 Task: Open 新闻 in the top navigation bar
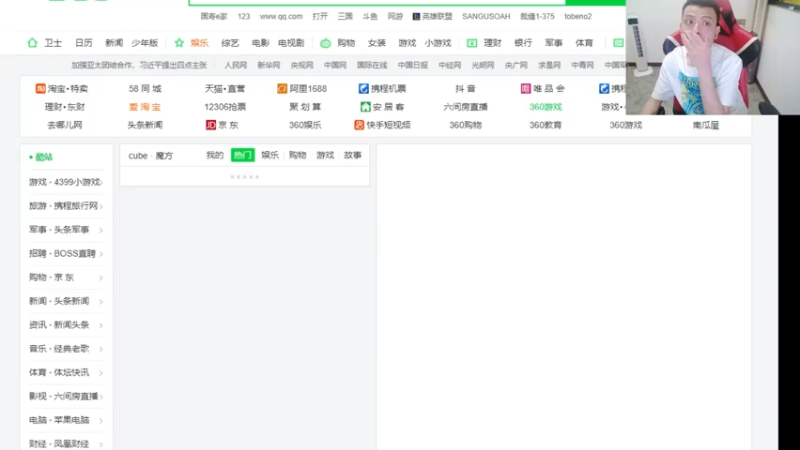click(114, 43)
